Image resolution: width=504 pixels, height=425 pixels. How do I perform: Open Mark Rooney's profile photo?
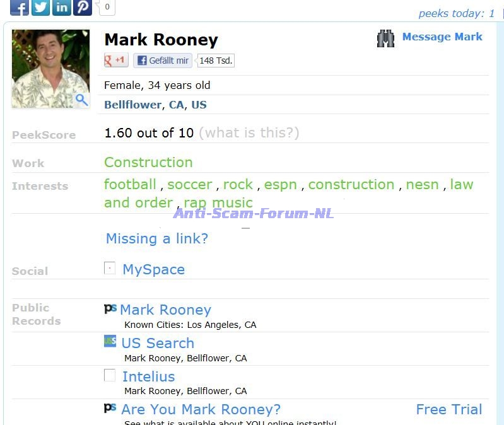tap(50, 68)
